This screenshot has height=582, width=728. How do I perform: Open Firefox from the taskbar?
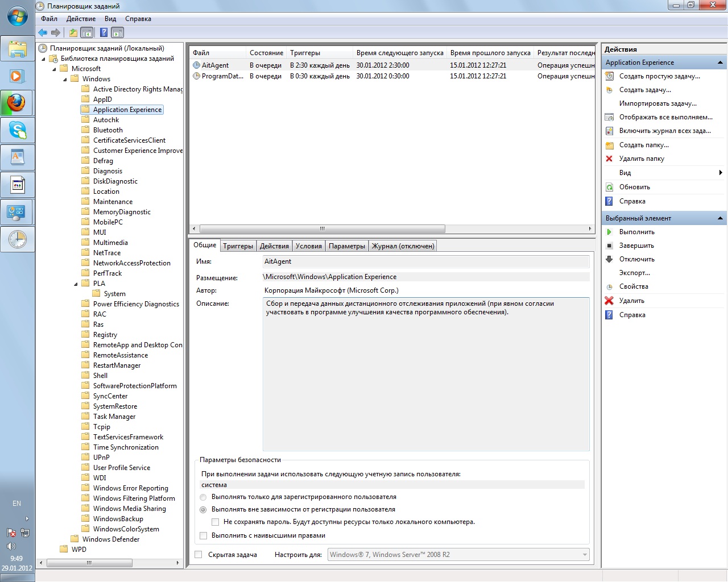17,103
